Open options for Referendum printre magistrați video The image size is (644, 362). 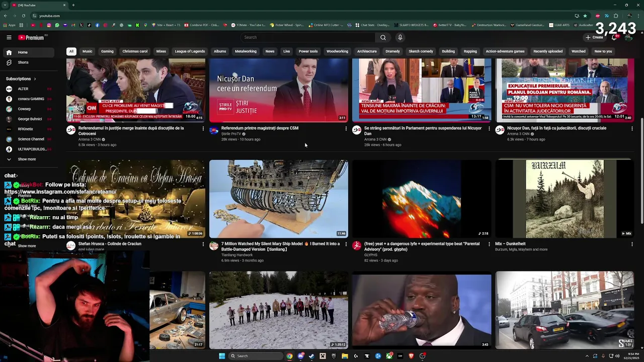346,129
